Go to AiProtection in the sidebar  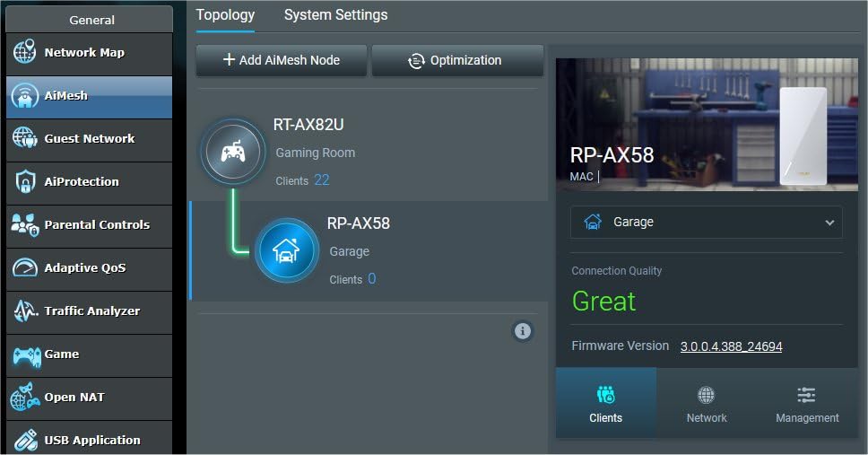[x=89, y=183]
